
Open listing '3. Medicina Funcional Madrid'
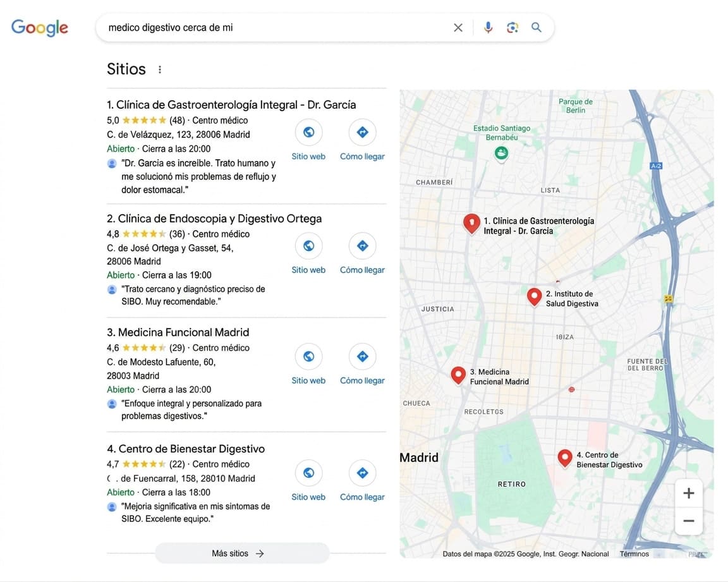click(178, 332)
